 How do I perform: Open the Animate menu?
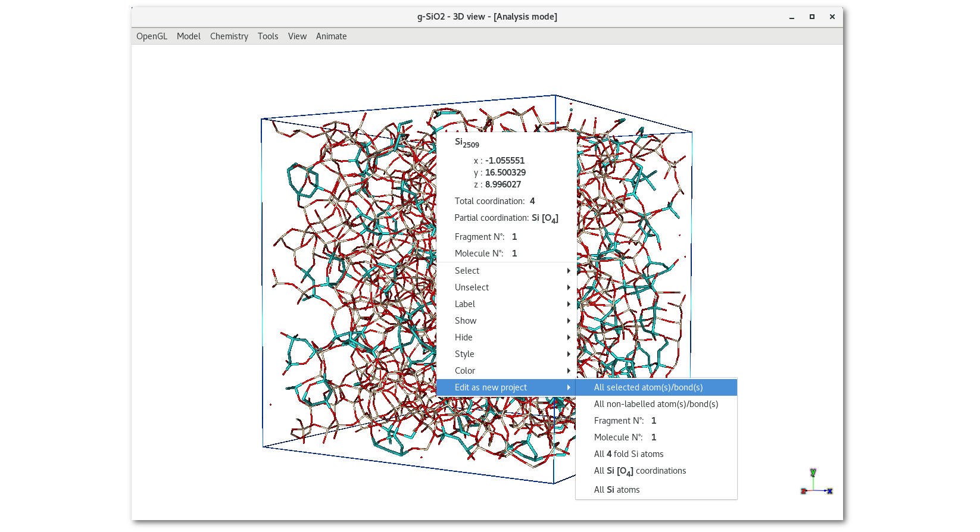click(x=331, y=36)
